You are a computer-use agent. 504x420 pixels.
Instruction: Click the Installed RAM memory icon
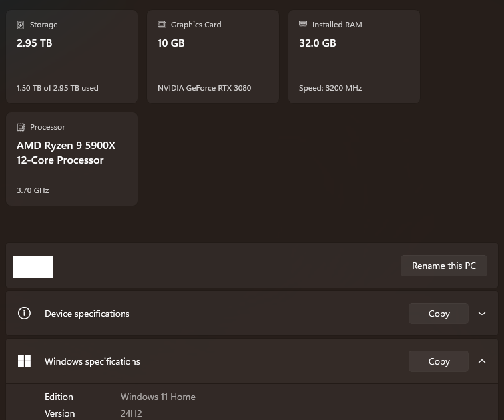pos(303,24)
